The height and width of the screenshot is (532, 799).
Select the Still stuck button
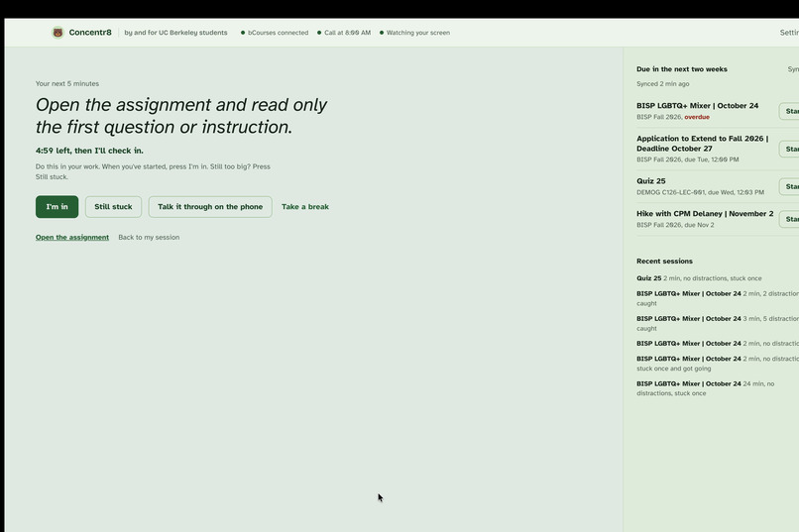coord(113,207)
